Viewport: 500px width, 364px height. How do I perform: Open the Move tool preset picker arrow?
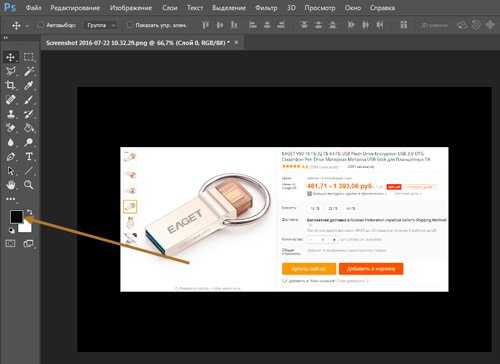pos(27,26)
